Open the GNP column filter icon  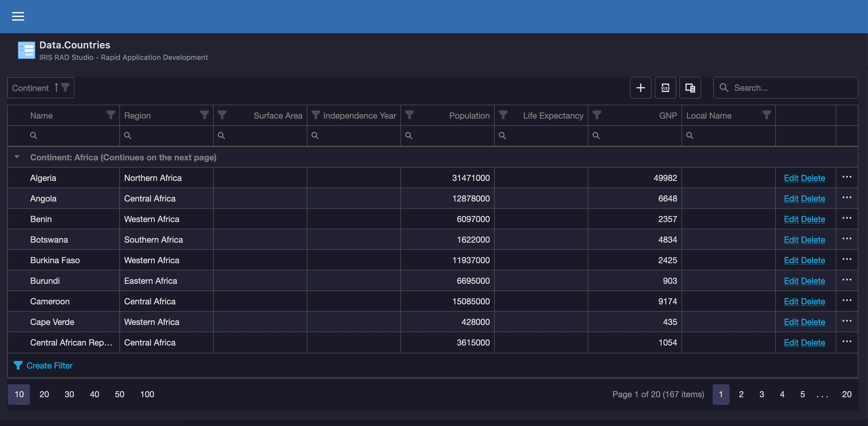coord(596,115)
